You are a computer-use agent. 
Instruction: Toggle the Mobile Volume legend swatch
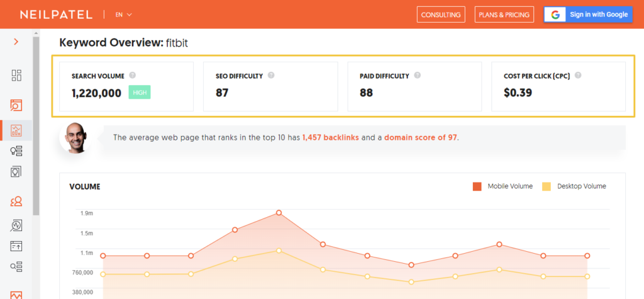(477, 186)
